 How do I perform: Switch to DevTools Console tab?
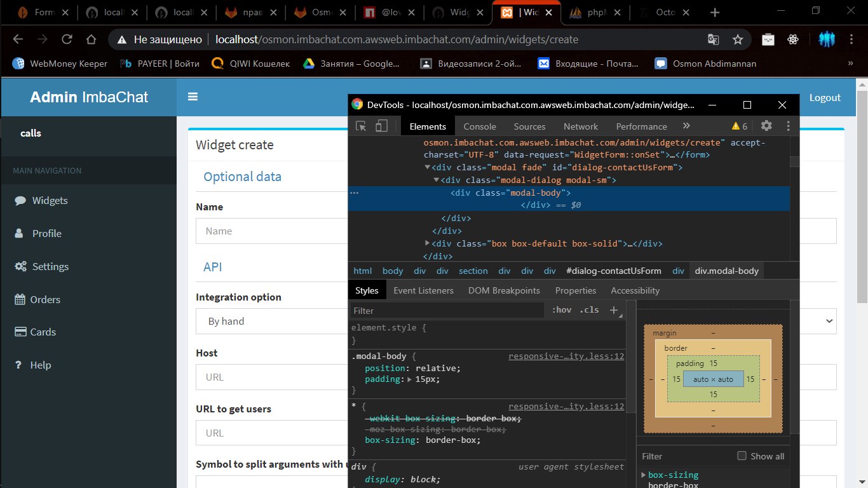point(480,126)
